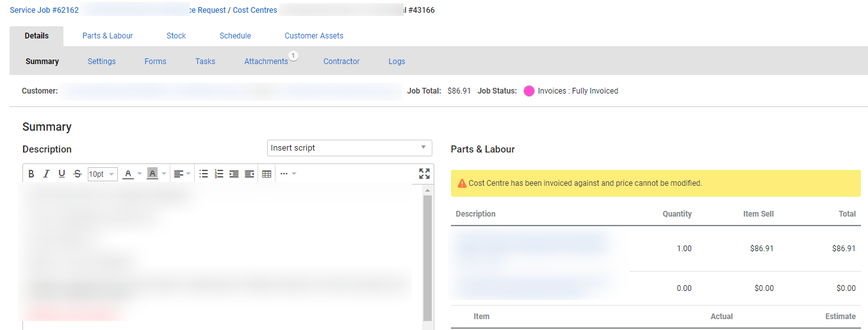This screenshot has height=330, width=868.
Task: Open the Insert script dropdown
Action: coord(350,147)
